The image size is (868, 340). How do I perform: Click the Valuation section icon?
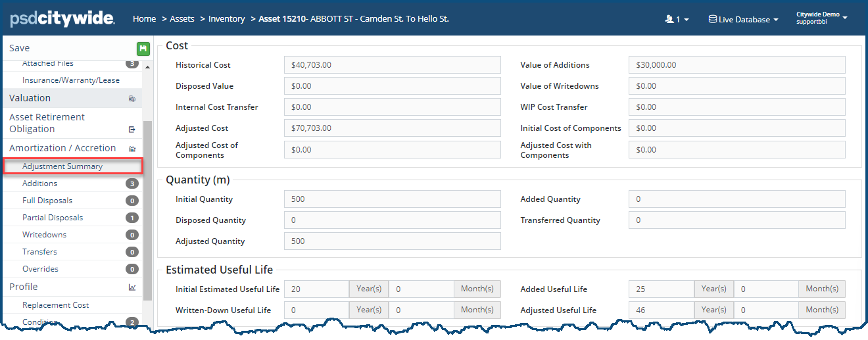132,99
